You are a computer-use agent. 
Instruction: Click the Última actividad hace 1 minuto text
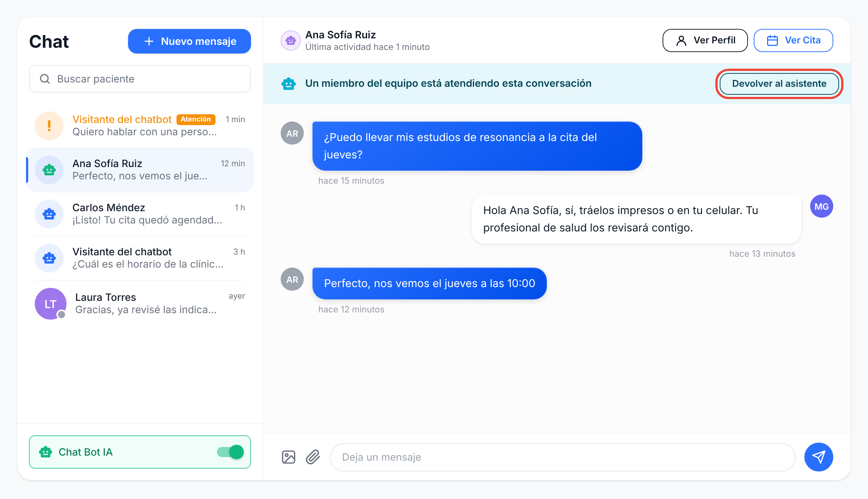(x=367, y=47)
